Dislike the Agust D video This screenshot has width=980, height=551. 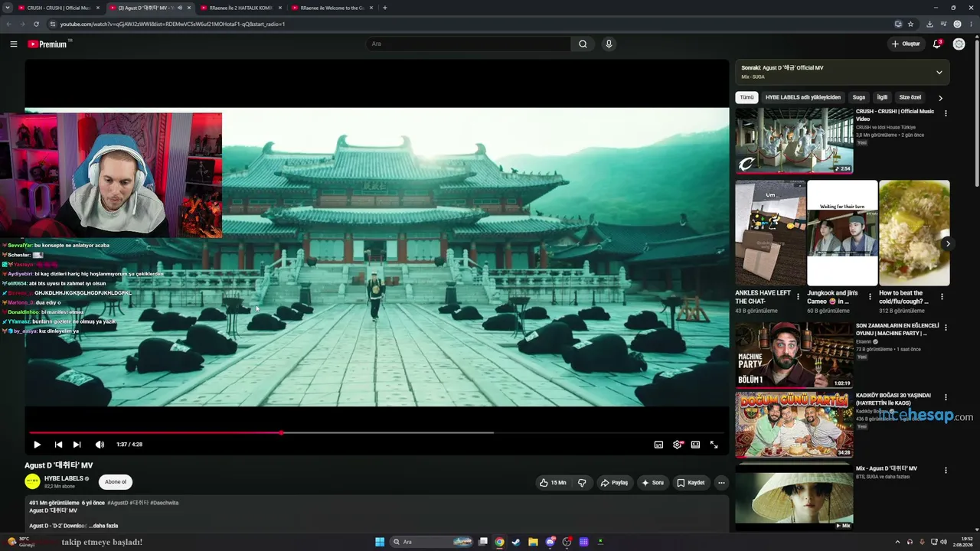(582, 483)
